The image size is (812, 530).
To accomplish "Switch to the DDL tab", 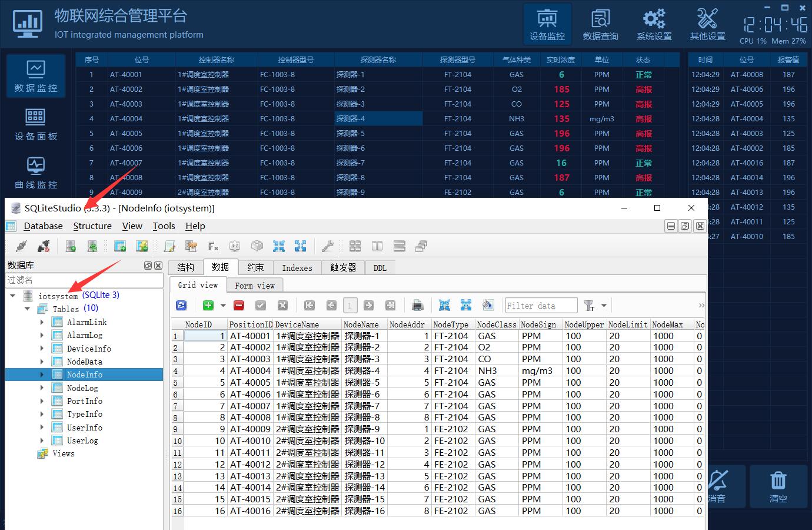I will [x=380, y=268].
